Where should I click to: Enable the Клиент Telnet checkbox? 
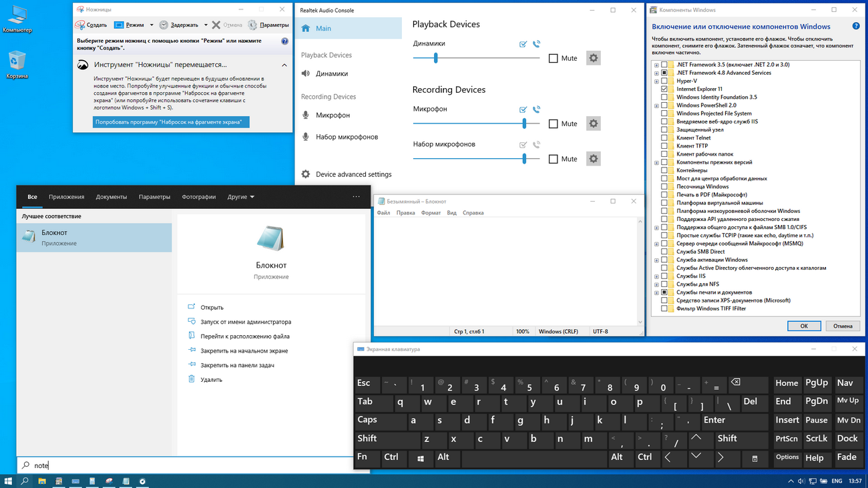coord(664,138)
